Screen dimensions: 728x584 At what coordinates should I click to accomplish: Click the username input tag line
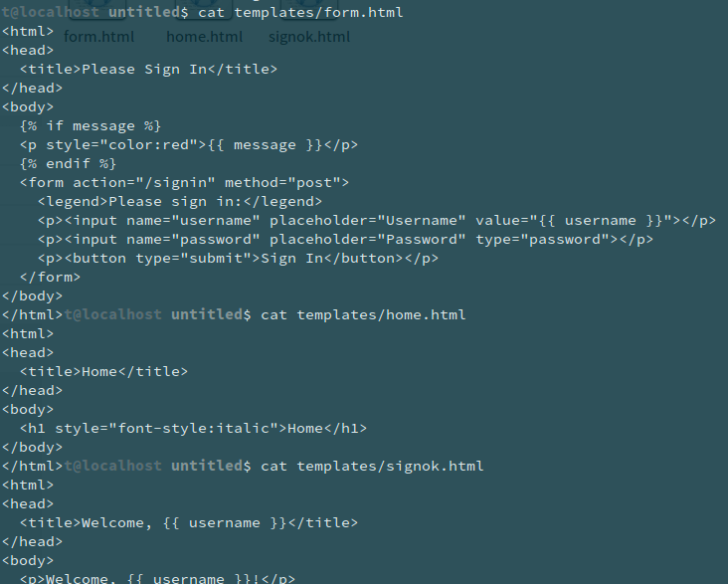point(377,221)
